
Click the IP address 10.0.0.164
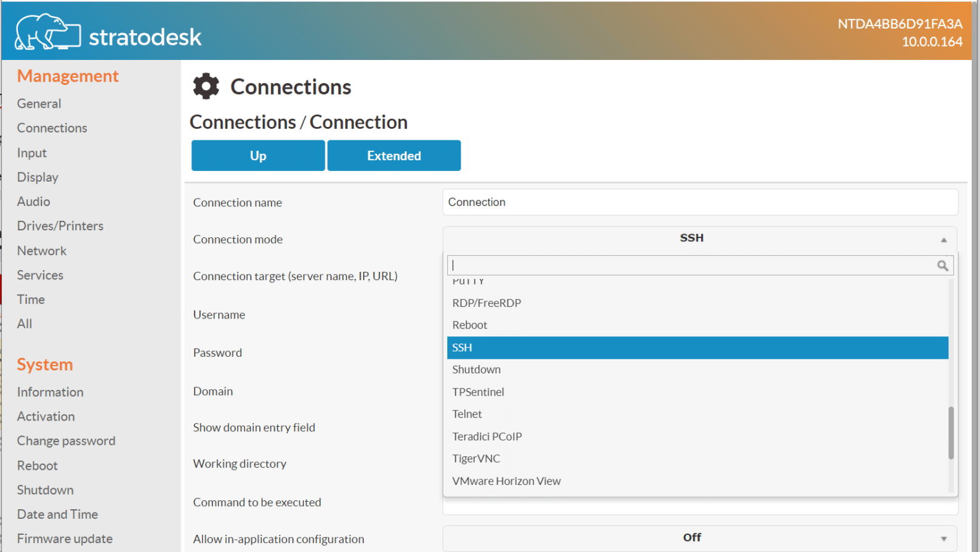pos(932,41)
